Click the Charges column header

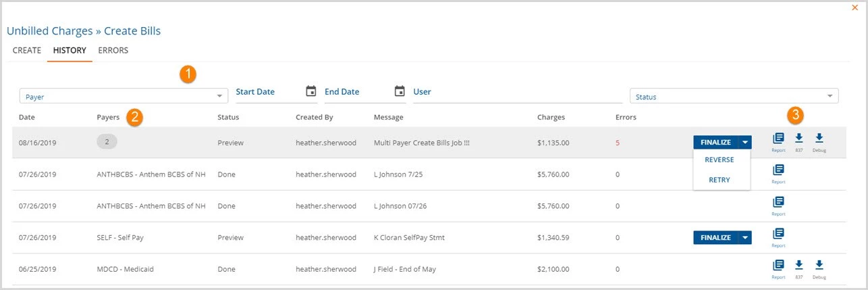[x=551, y=117]
